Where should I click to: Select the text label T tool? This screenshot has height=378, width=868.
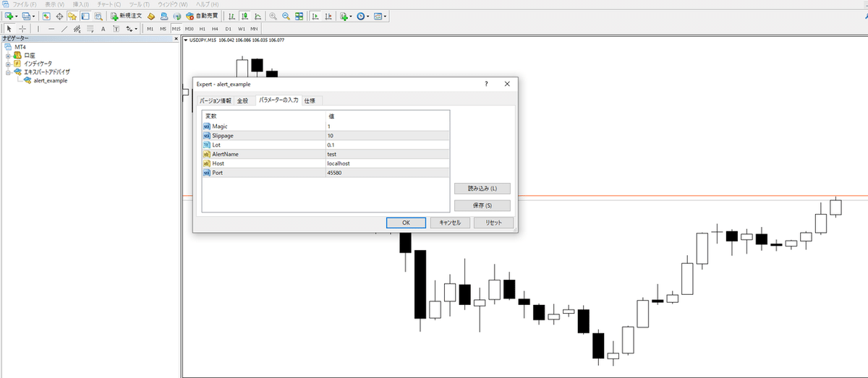[116, 29]
